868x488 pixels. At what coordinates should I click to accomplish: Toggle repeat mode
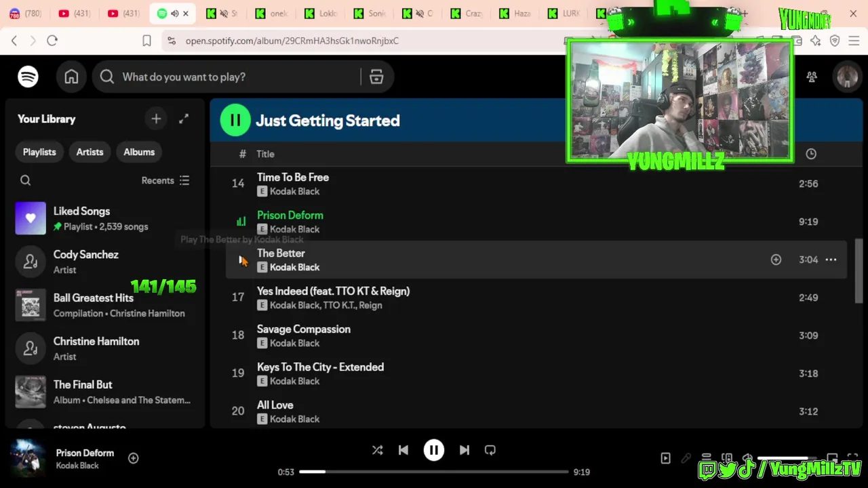pos(490,450)
